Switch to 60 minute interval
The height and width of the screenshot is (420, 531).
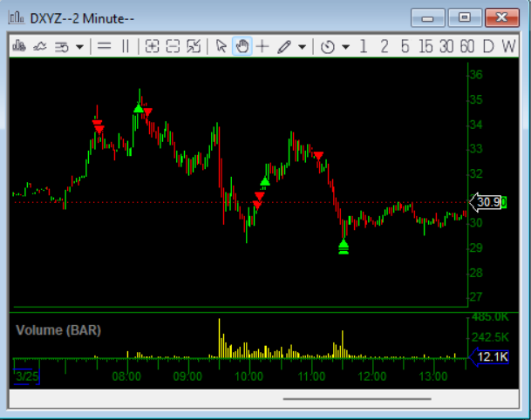467,46
